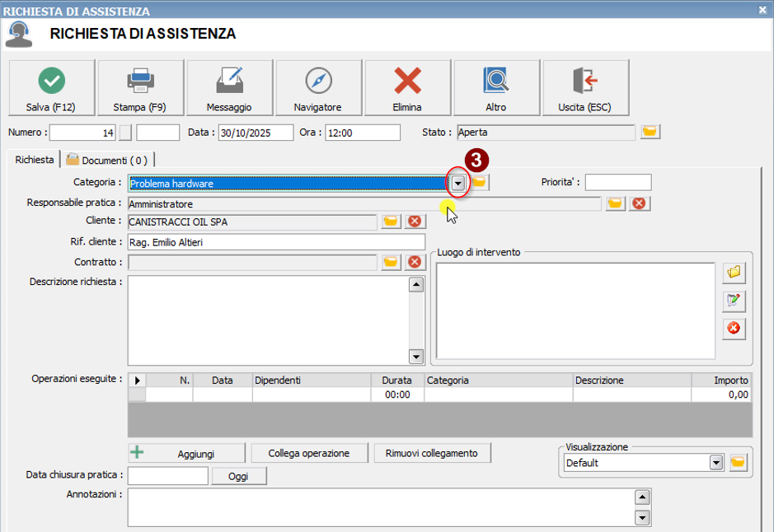Click the Collega operazione button
The height and width of the screenshot is (532, 774).
click(x=309, y=453)
